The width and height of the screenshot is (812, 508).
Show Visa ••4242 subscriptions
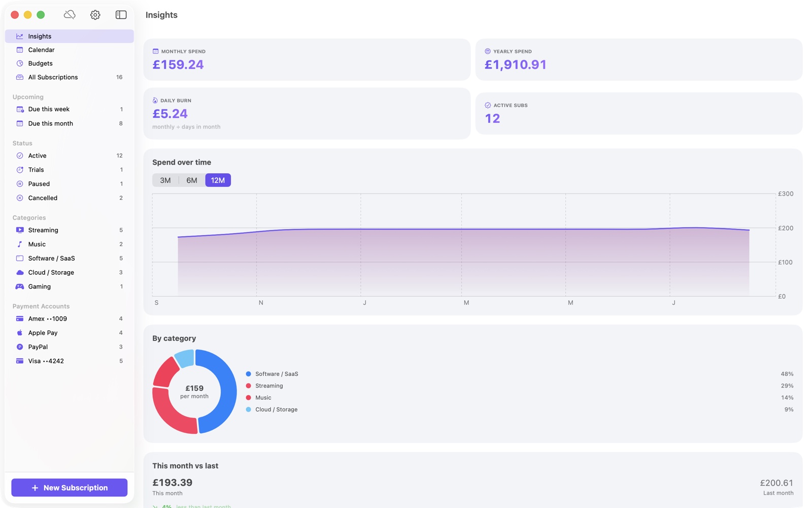tap(70, 361)
